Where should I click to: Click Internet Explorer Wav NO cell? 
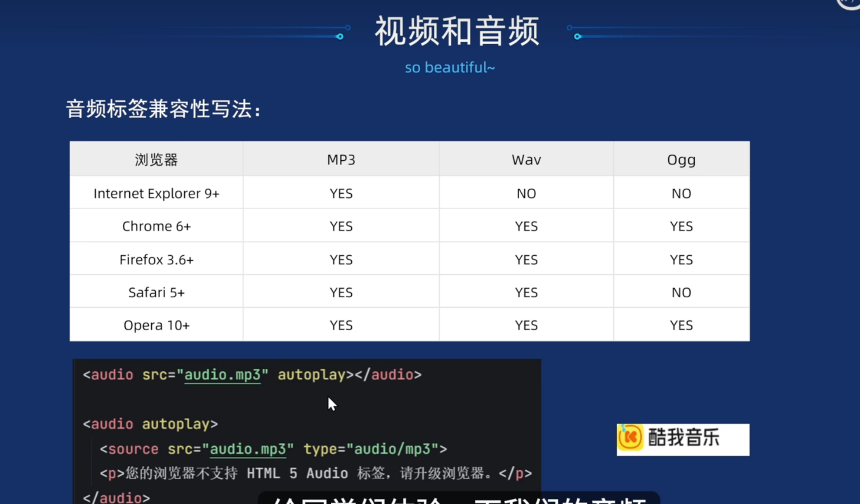click(526, 193)
